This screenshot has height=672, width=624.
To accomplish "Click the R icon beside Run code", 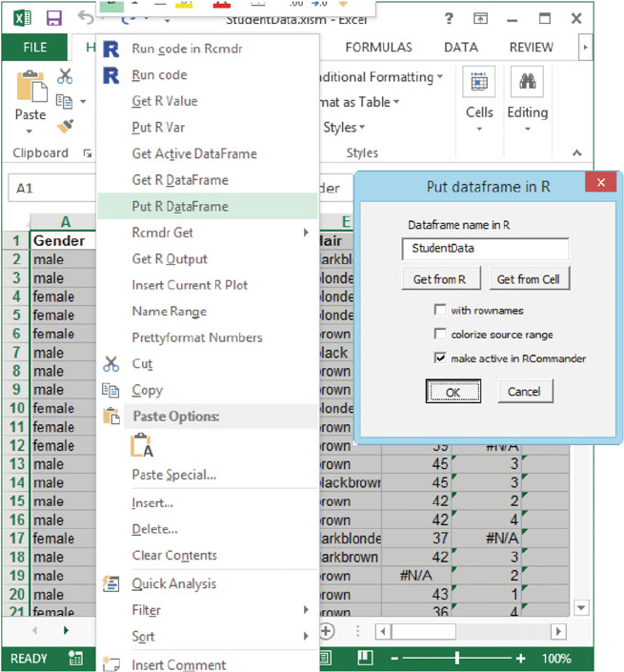I will (111, 75).
